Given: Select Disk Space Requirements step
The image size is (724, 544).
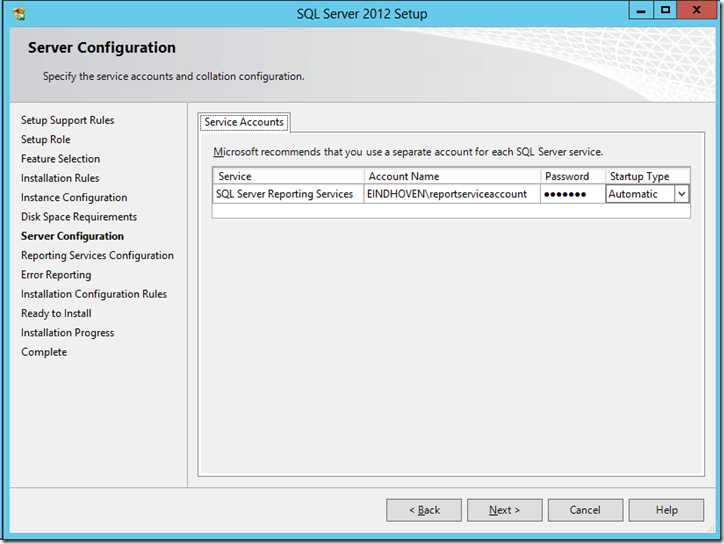Looking at the screenshot, I should tap(79, 217).
